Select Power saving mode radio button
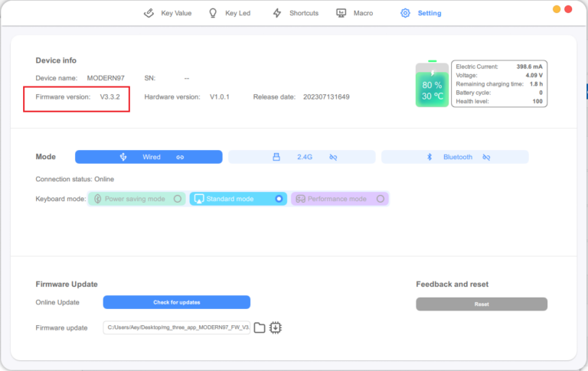 coord(178,199)
